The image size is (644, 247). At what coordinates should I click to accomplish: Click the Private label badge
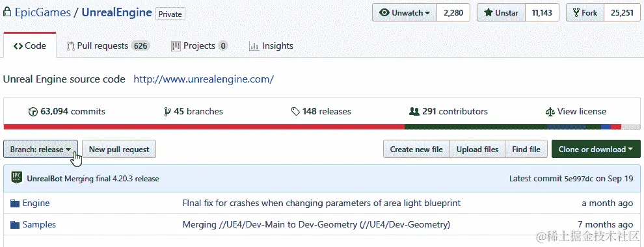tap(170, 14)
